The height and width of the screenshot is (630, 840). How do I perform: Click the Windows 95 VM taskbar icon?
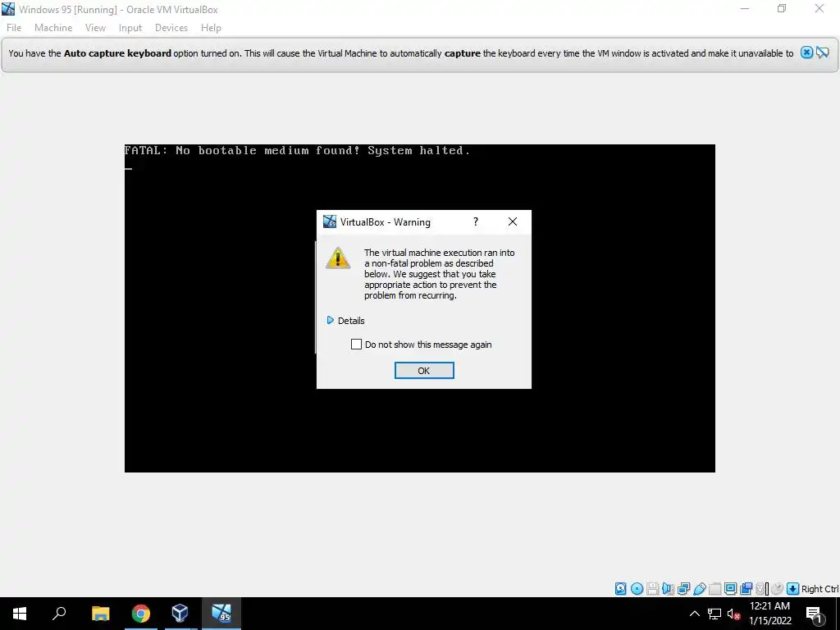pos(221,614)
